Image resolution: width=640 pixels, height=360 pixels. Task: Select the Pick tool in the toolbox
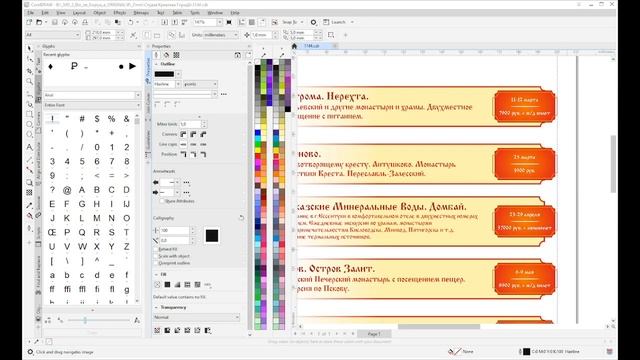pyautogui.click(x=29, y=49)
